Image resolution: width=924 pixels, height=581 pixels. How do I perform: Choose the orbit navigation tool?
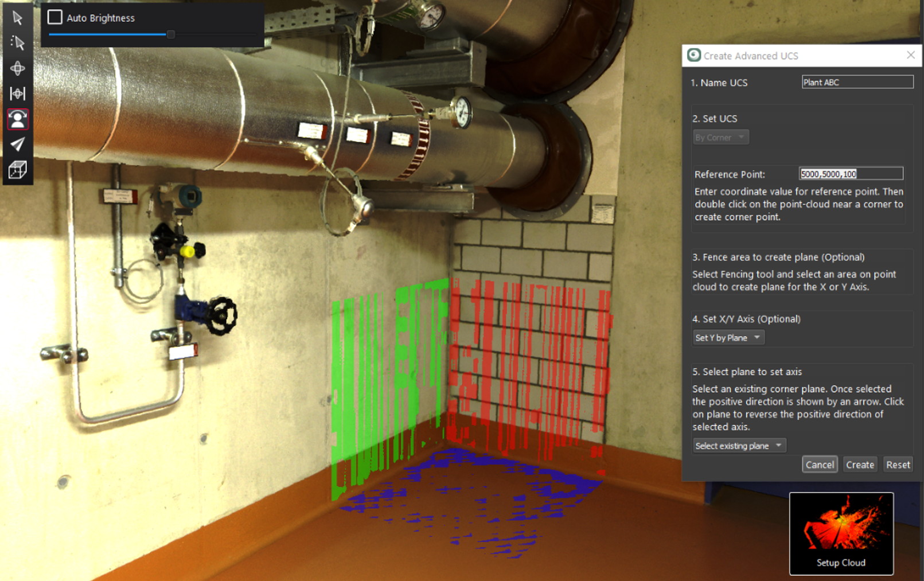point(17,68)
